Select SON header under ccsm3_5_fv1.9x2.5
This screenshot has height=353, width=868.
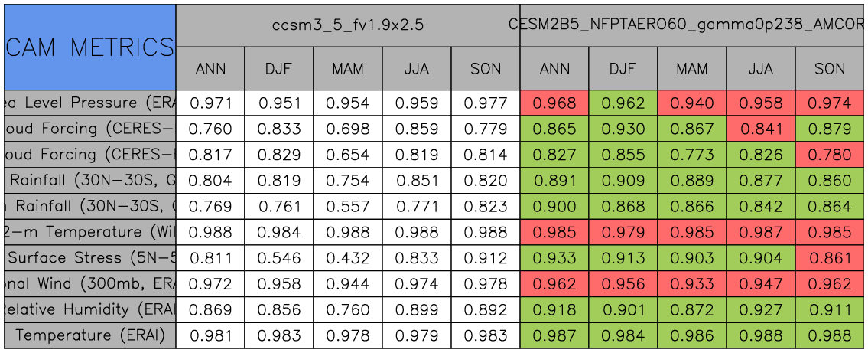click(x=486, y=69)
